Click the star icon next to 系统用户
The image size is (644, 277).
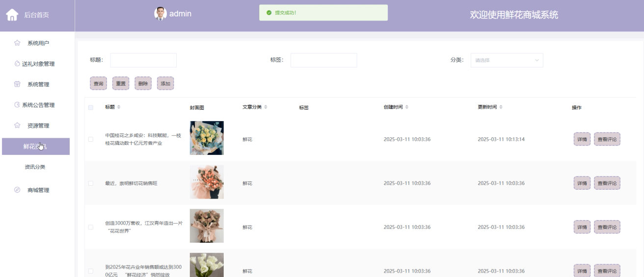point(17,43)
